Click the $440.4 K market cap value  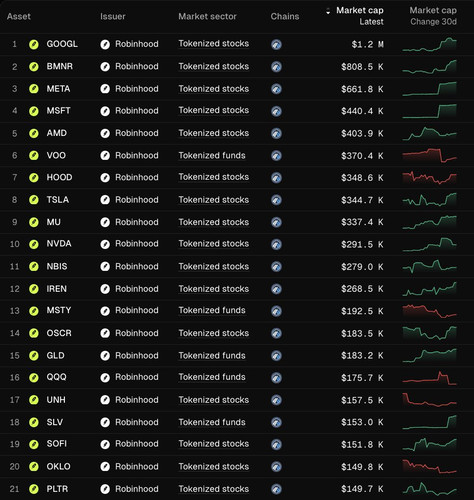(362, 111)
